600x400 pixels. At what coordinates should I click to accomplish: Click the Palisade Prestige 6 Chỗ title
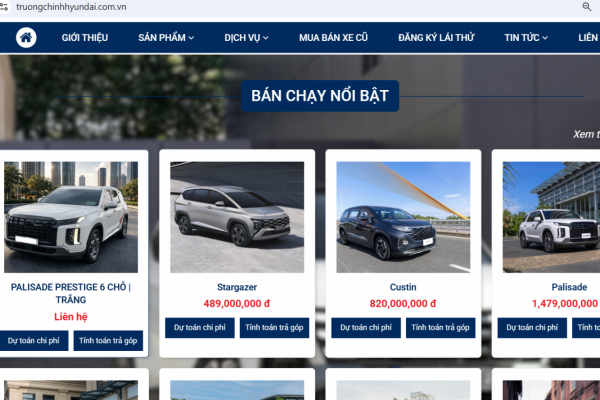[71, 293]
